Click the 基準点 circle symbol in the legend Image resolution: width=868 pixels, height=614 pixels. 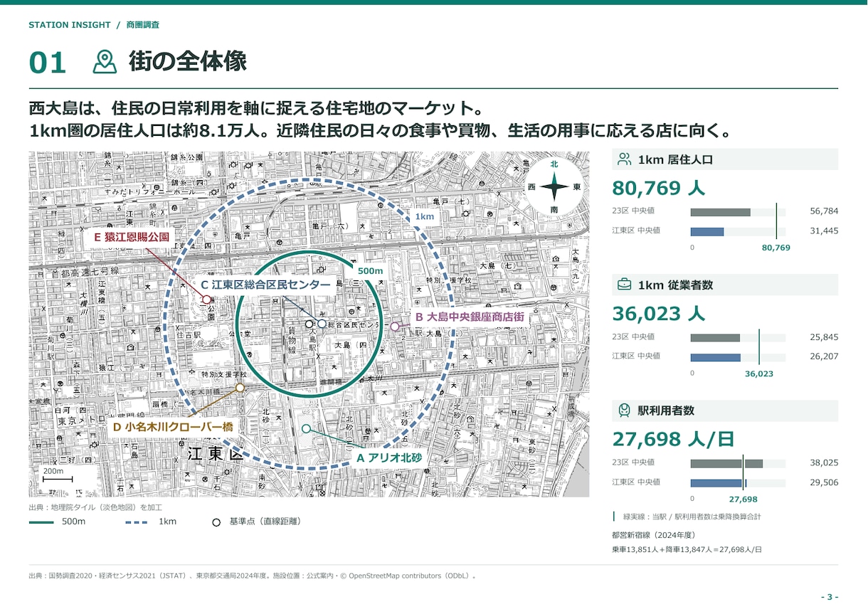(x=216, y=522)
